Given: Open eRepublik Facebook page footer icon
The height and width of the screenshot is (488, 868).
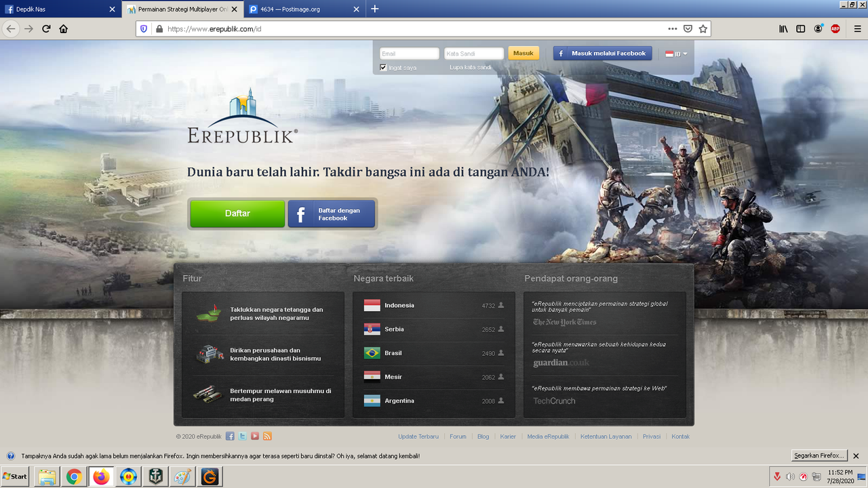Looking at the screenshot, I should pyautogui.click(x=230, y=436).
